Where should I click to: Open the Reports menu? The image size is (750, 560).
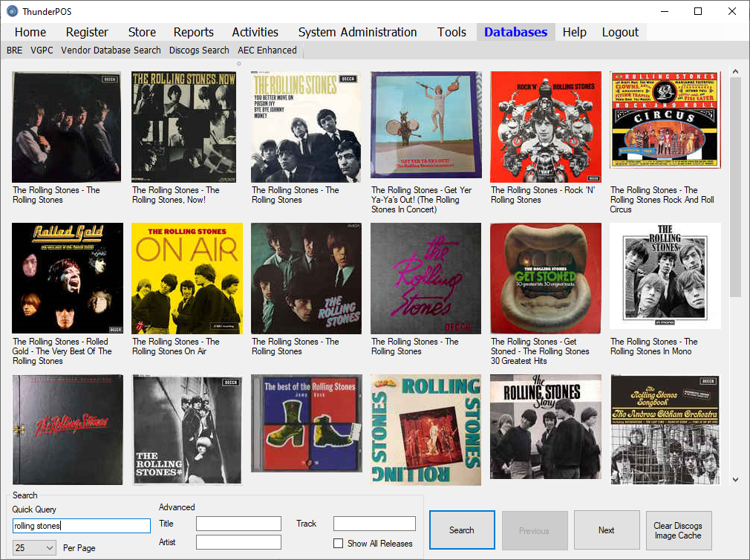click(x=193, y=32)
